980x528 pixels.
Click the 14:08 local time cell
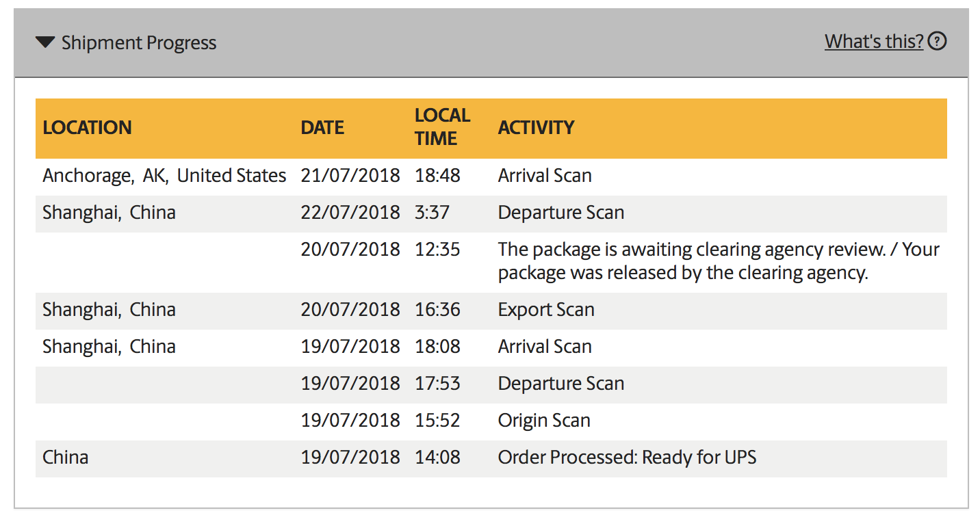pyautogui.click(x=437, y=458)
